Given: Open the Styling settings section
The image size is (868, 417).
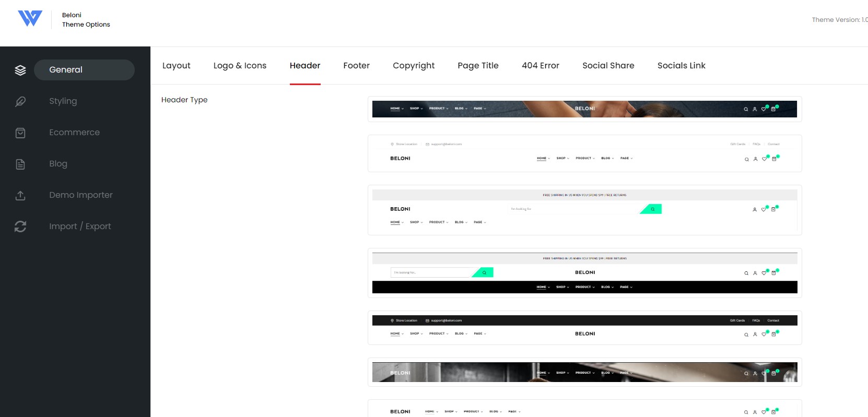Looking at the screenshot, I should point(63,101).
